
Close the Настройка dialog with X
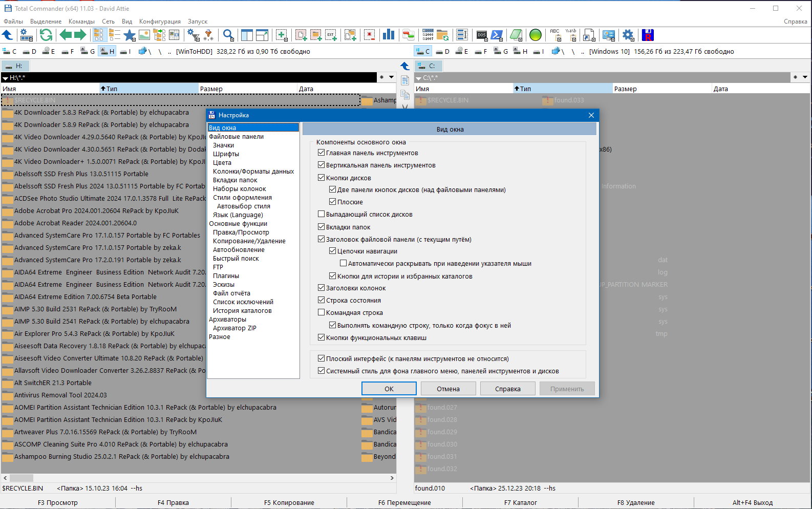(x=591, y=115)
